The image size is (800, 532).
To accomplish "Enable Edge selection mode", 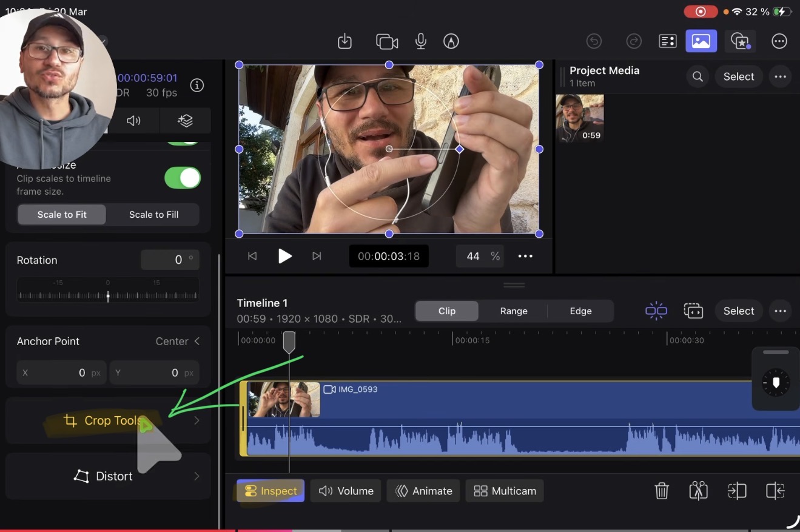I will click(580, 311).
